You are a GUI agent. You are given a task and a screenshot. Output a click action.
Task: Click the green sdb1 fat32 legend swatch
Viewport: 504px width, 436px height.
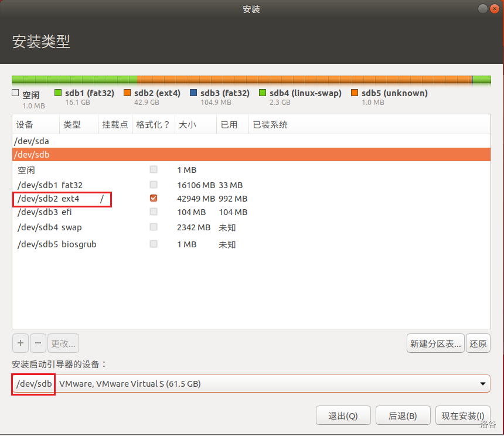(58, 93)
